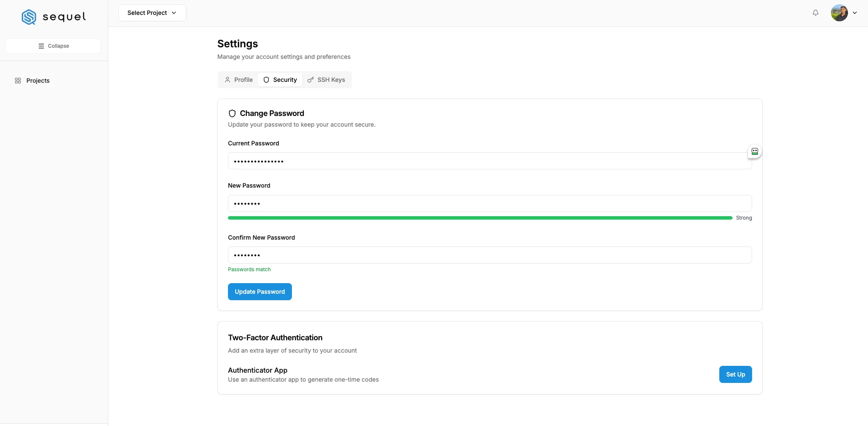Collapse the sidebar
Image resolution: width=868 pixels, height=426 pixels.
click(54, 46)
